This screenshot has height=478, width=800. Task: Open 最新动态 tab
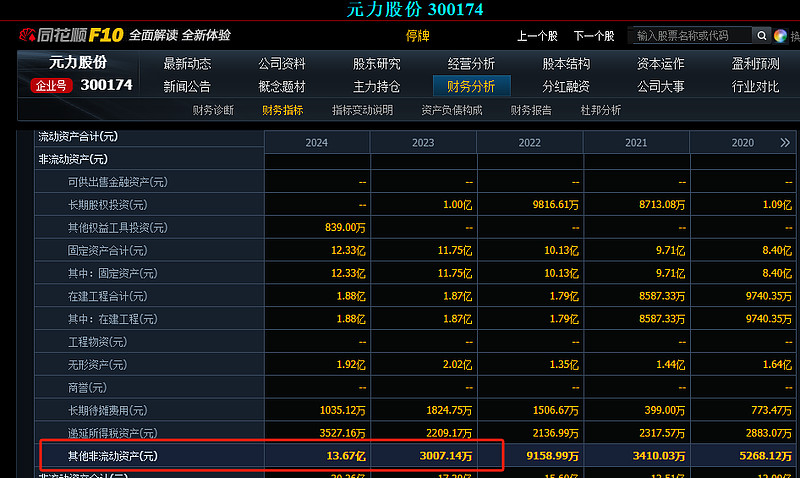187,64
